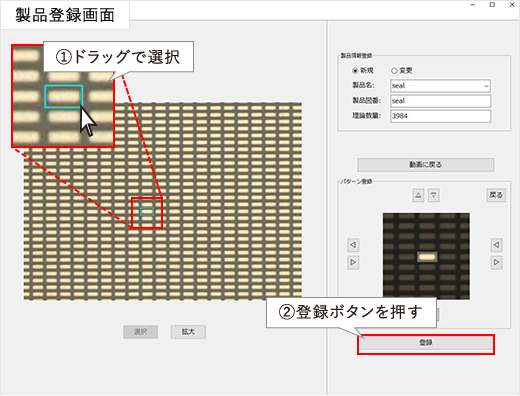This screenshot has width=520, height=396.
Task: Click the 拡大 zoom button
Action: tap(188, 332)
